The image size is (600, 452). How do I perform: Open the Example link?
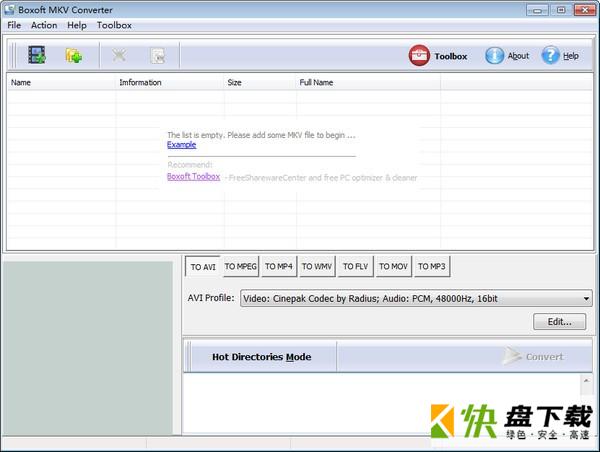tap(182, 145)
